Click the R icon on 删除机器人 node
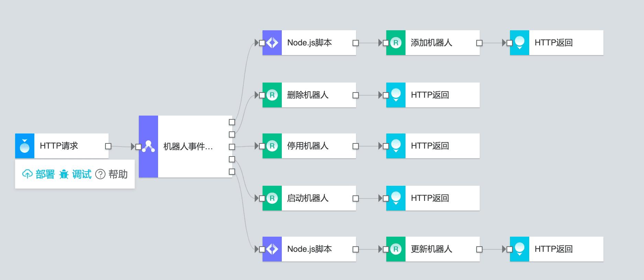This screenshot has width=644, height=280. [271, 95]
